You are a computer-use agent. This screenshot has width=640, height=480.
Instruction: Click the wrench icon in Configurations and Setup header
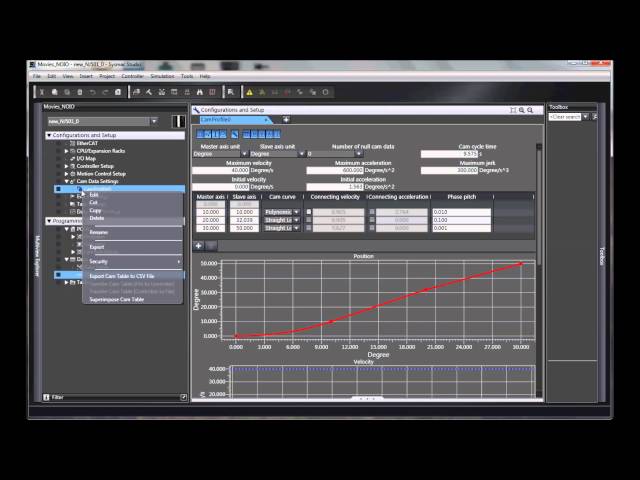coord(196,110)
